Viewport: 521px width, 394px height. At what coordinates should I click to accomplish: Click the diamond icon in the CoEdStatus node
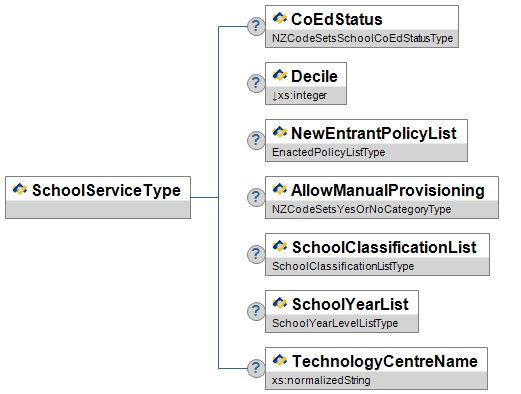click(x=279, y=18)
